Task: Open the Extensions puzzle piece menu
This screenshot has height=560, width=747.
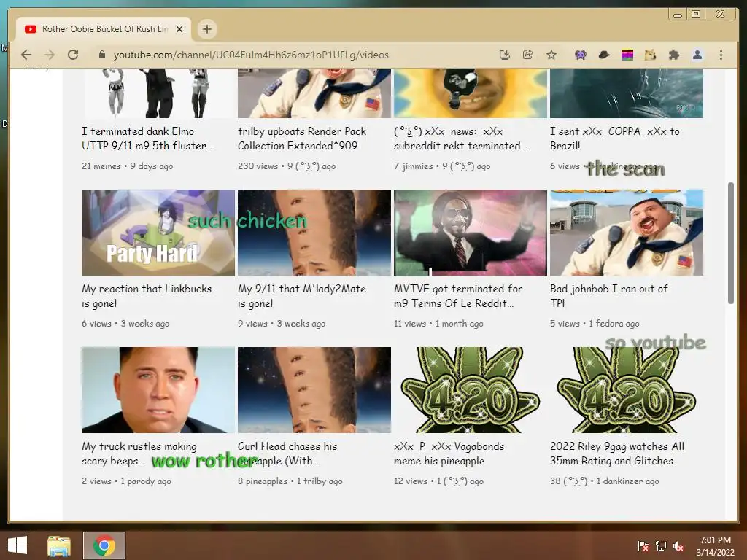Action: pyautogui.click(x=673, y=55)
